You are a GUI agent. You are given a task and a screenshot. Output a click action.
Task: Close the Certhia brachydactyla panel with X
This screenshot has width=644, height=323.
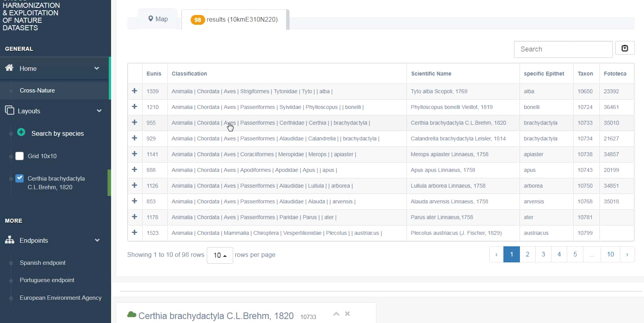[x=347, y=314]
